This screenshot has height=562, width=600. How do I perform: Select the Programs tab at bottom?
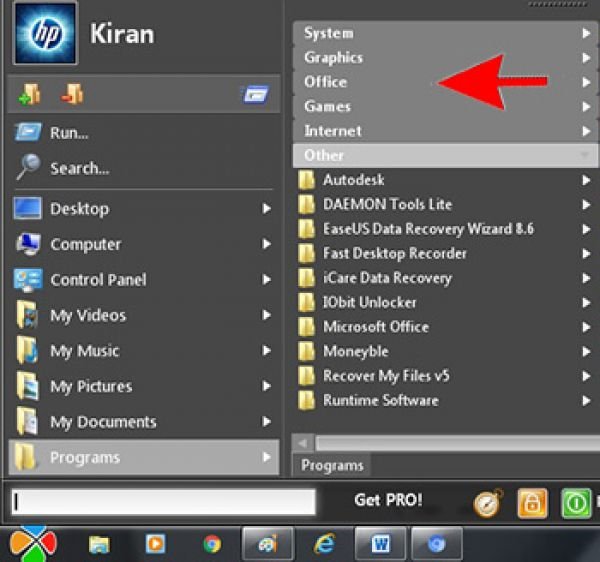pos(332,465)
